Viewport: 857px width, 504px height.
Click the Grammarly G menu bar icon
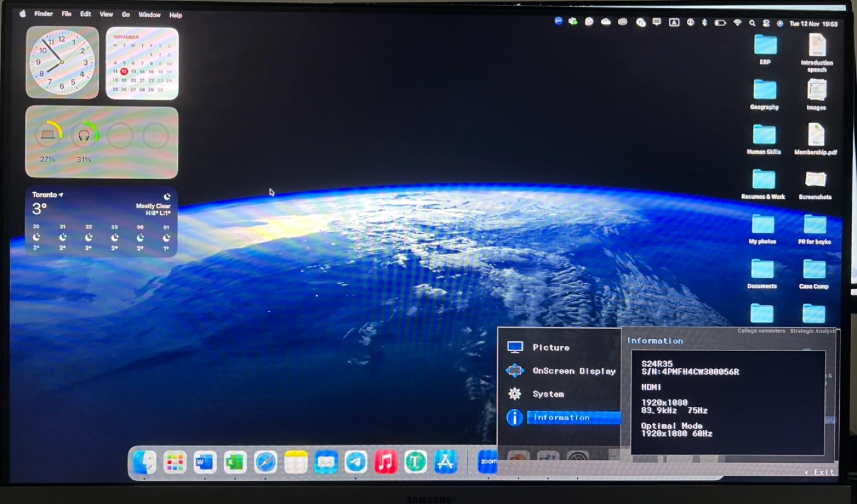[x=589, y=21]
